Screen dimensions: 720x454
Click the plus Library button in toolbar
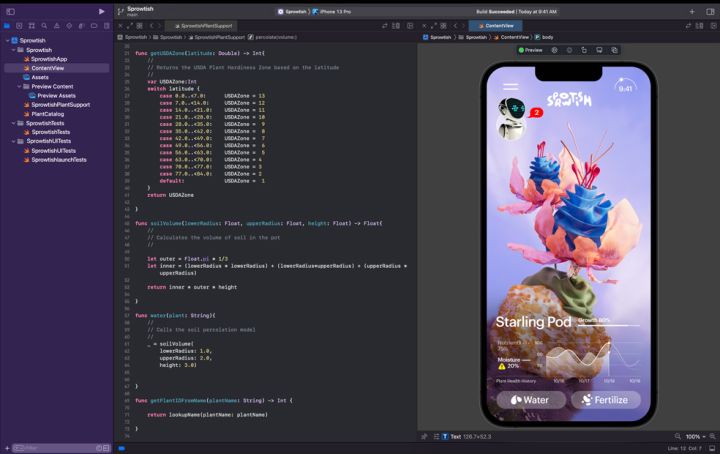[x=692, y=11]
